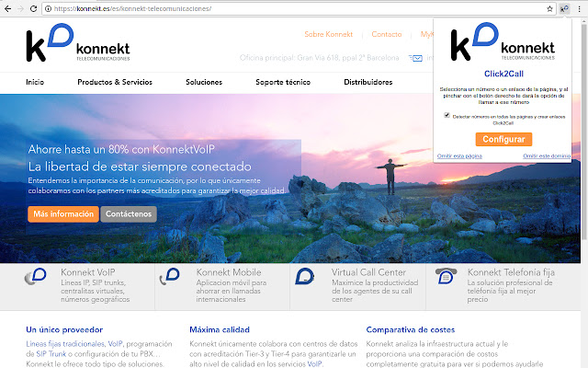
Task: Click the Contacto link in the header
Action: click(387, 34)
